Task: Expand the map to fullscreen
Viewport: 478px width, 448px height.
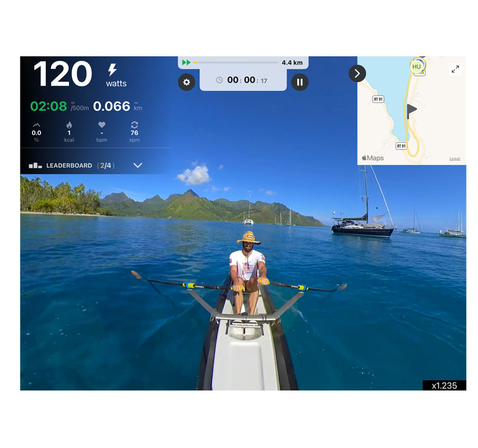Action: pos(455,69)
